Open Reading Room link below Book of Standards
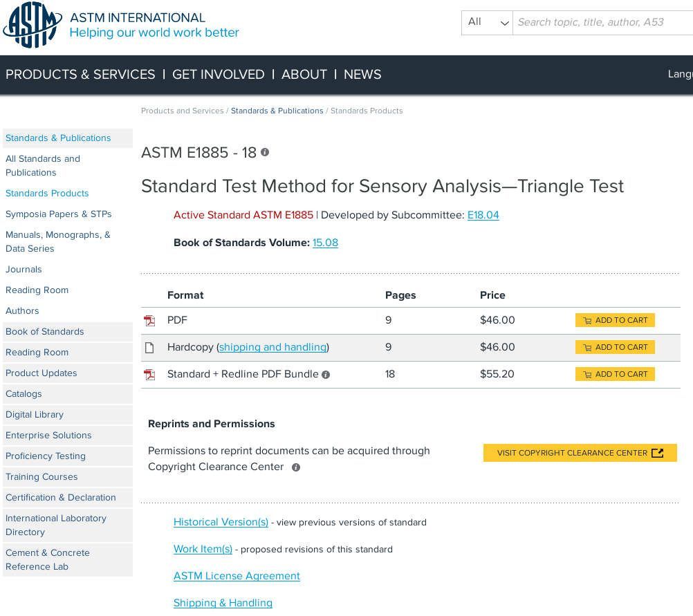The image size is (693, 616). pos(67,352)
